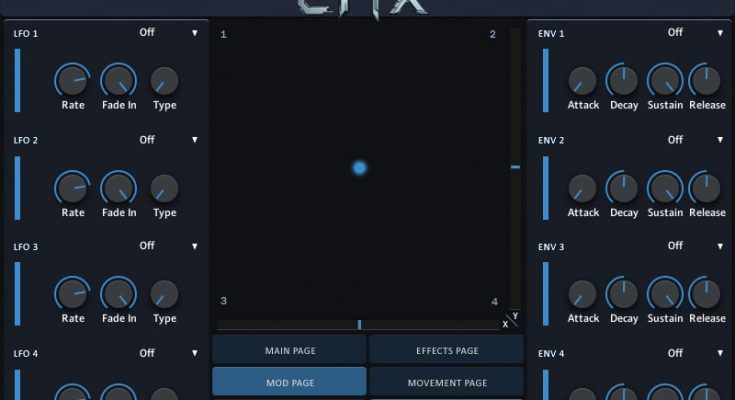
Task: Switch to the Main Page tab
Action: click(x=289, y=350)
